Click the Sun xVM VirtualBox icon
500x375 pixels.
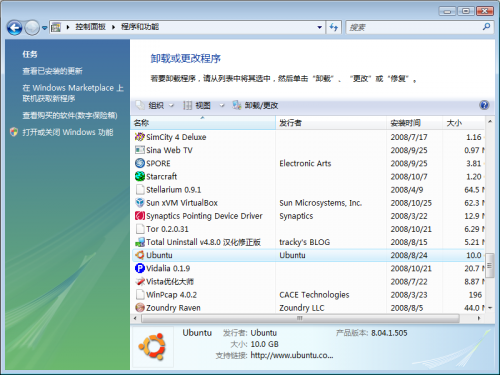click(x=140, y=203)
